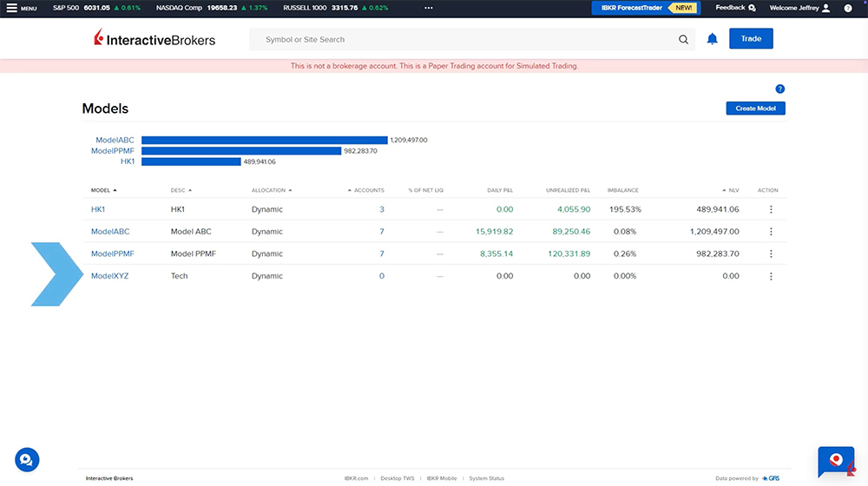Click the search magnifier icon

coord(684,39)
